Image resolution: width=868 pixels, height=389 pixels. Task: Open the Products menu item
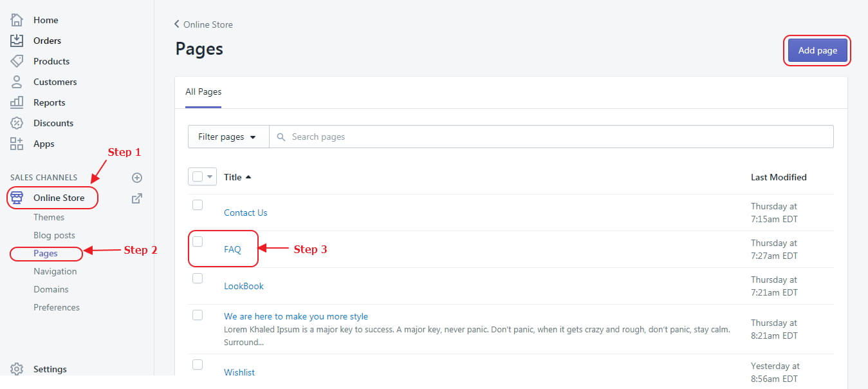click(x=51, y=61)
